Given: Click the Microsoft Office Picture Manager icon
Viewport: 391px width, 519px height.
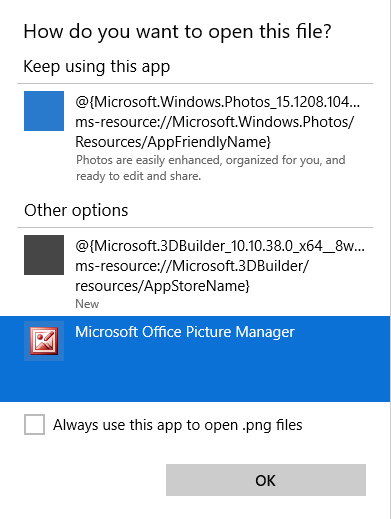Looking at the screenshot, I should [x=44, y=341].
